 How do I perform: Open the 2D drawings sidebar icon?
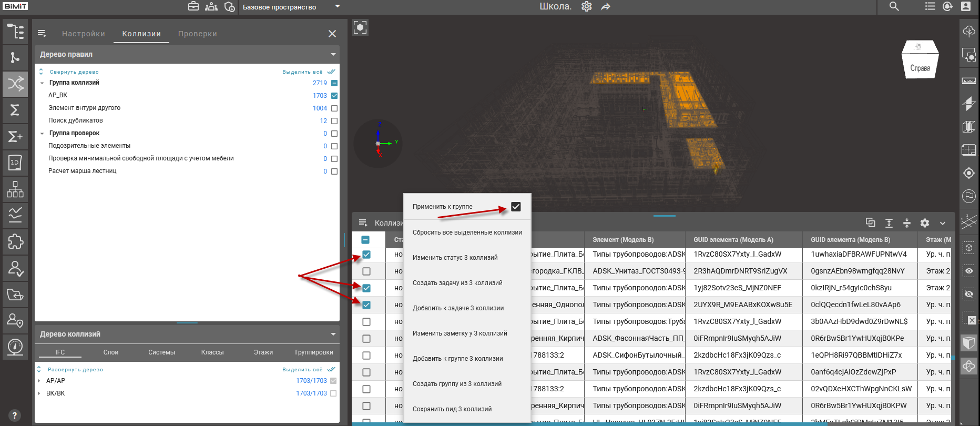pyautogui.click(x=15, y=163)
